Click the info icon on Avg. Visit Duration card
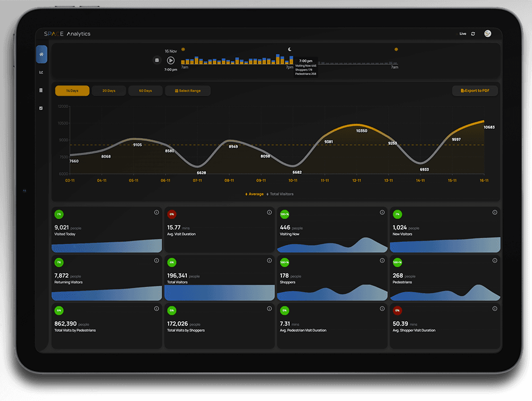Screen dimensions: 532x401 269,212
